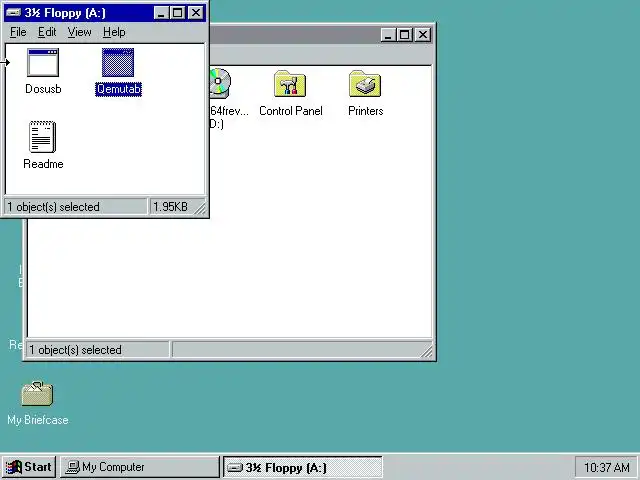Maximize the My Computer window
This screenshot has width=640, height=480.
(x=404, y=35)
